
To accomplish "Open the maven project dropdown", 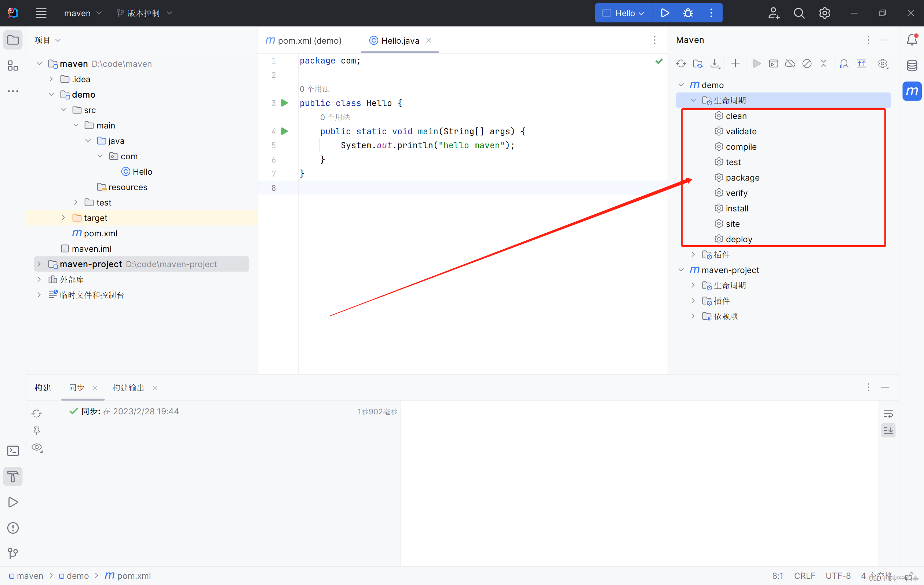I will point(83,13).
